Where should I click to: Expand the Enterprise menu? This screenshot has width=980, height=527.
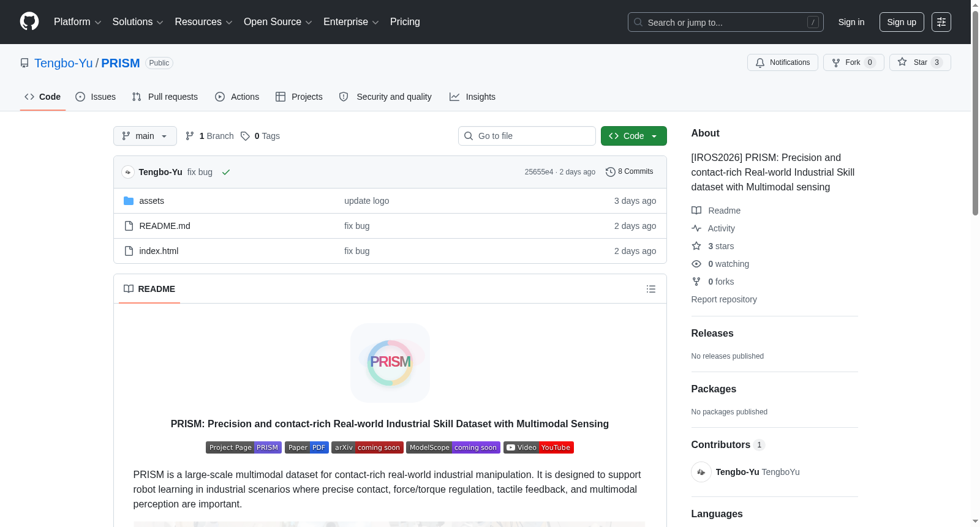(x=351, y=22)
